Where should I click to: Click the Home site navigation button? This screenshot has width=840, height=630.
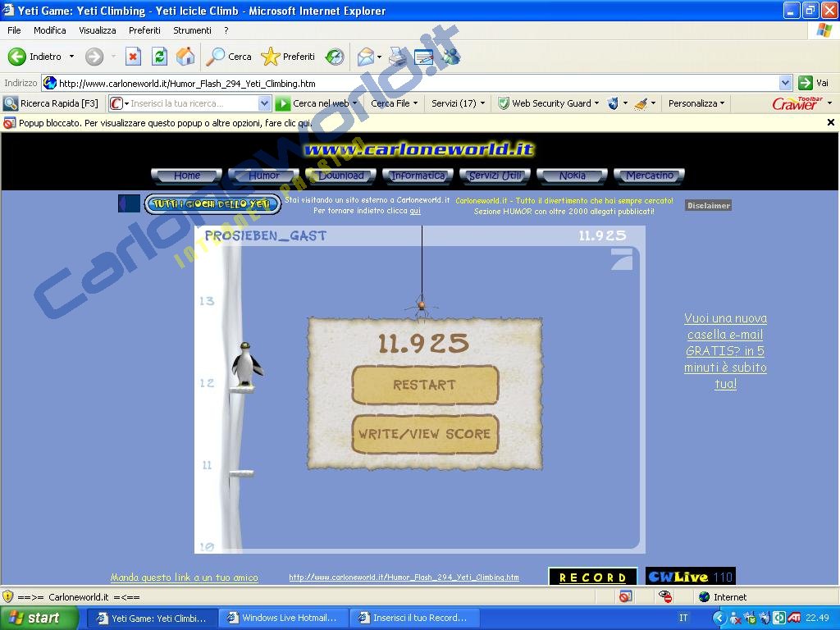[187, 176]
